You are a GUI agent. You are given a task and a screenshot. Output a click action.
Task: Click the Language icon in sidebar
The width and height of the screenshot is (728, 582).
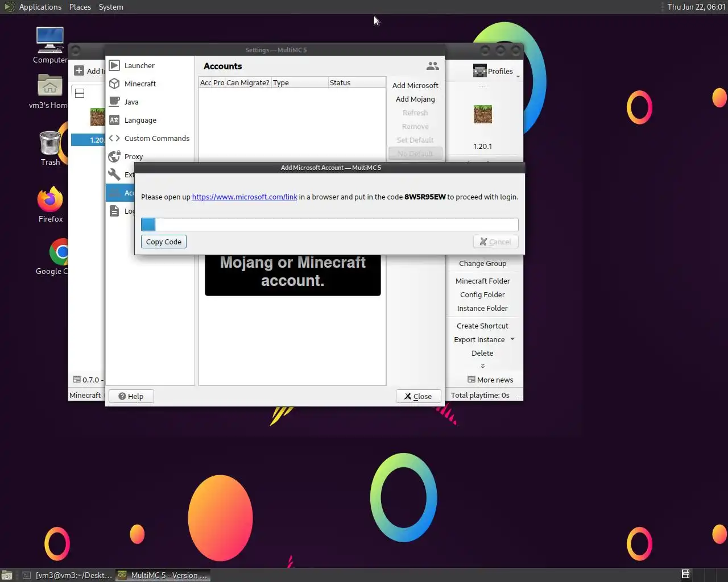point(114,120)
